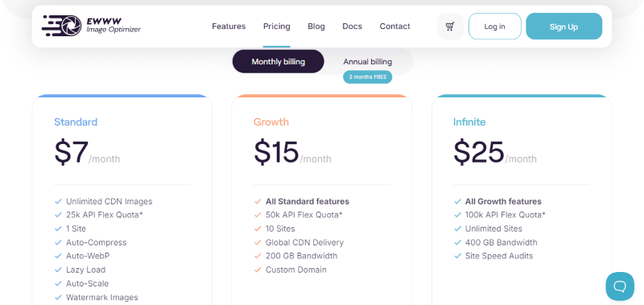
Task: Switch to Annual billing
Action: tap(368, 62)
